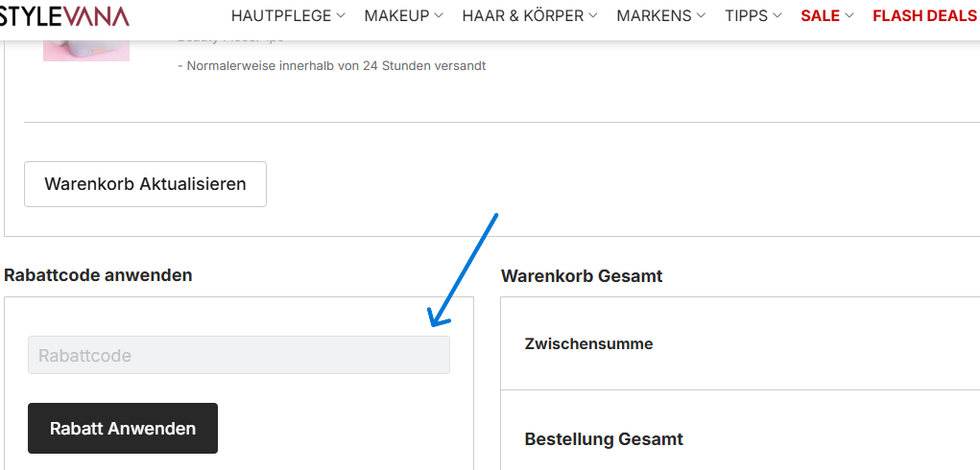
Task: Click the Rabatt Anwenden button
Action: click(x=123, y=428)
